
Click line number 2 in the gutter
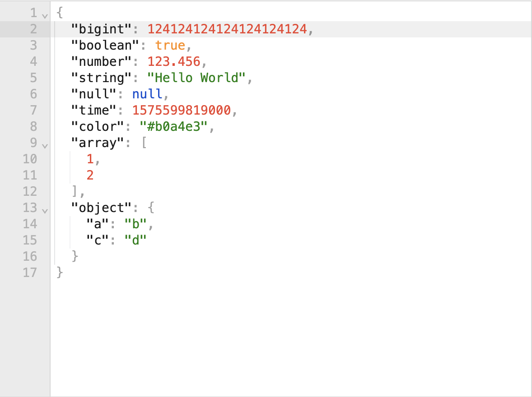point(33,29)
